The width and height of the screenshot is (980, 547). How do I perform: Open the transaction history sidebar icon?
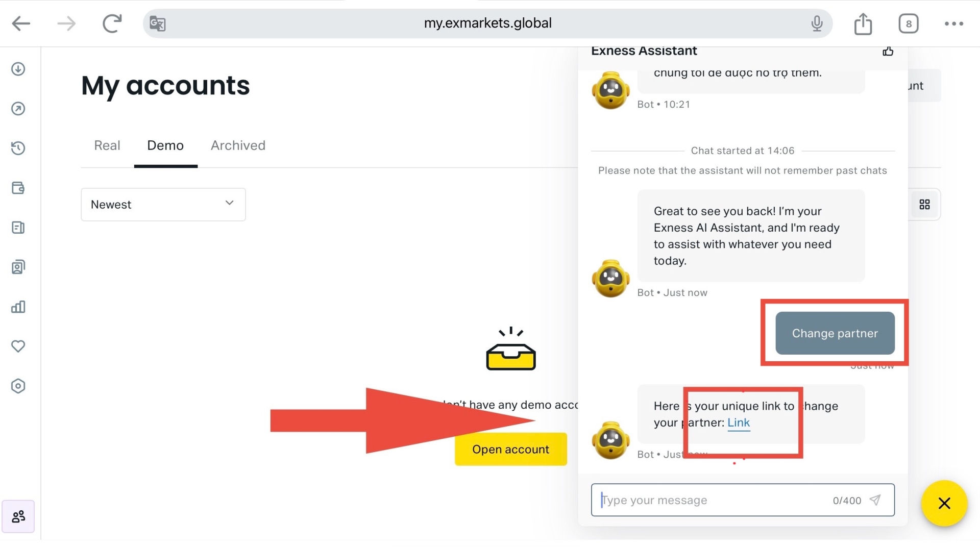point(18,148)
